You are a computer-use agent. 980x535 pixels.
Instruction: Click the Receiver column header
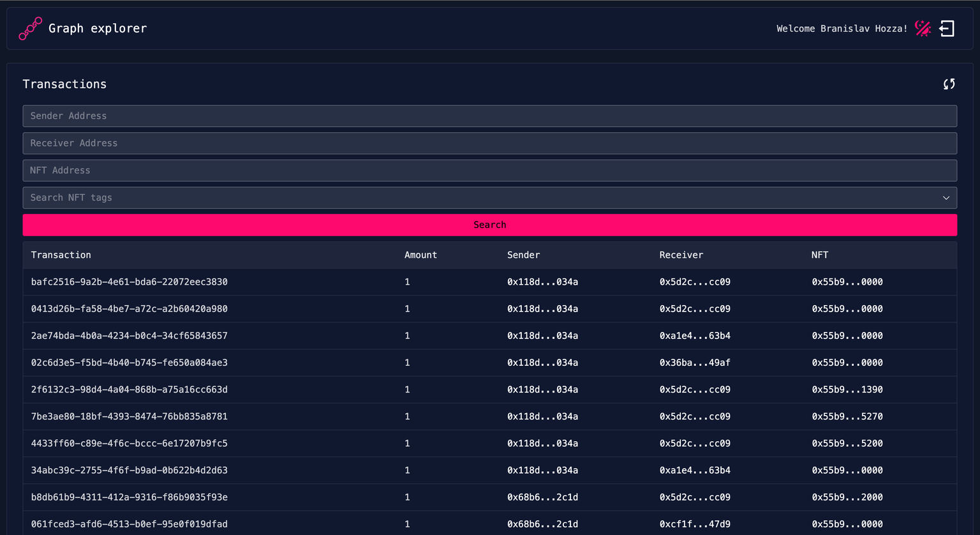click(x=681, y=255)
